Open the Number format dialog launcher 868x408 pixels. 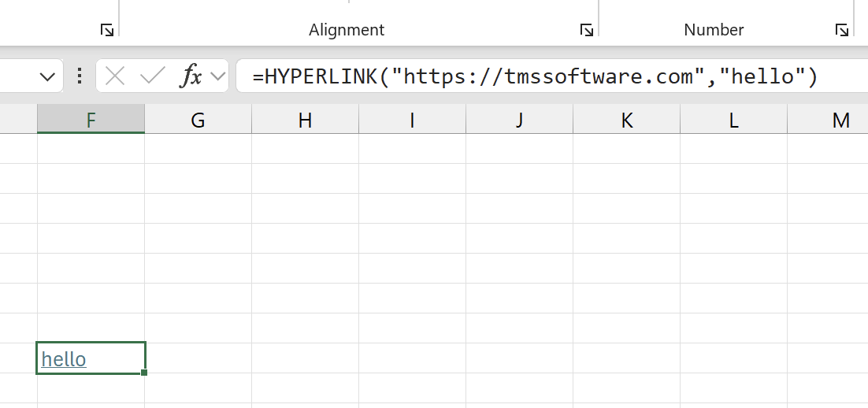(x=841, y=30)
